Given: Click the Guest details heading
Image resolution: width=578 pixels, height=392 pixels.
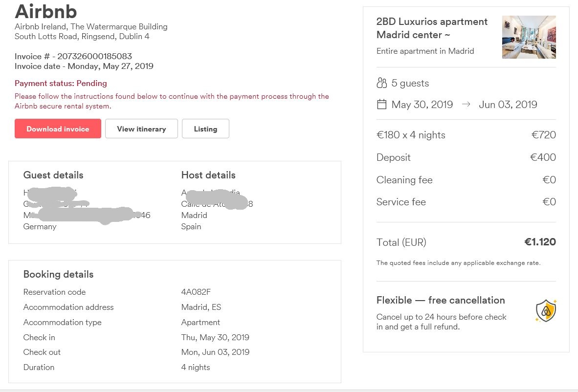Looking at the screenshot, I should click(x=53, y=175).
